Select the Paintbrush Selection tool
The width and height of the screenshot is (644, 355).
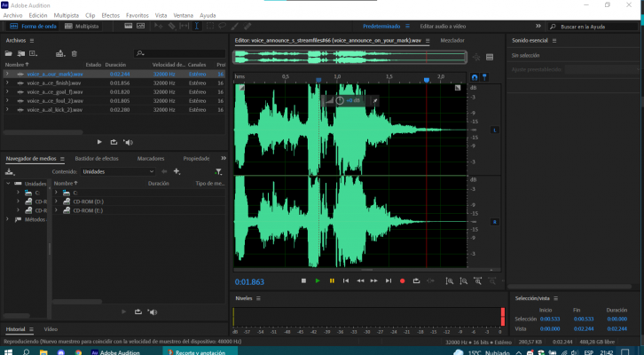tap(234, 27)
